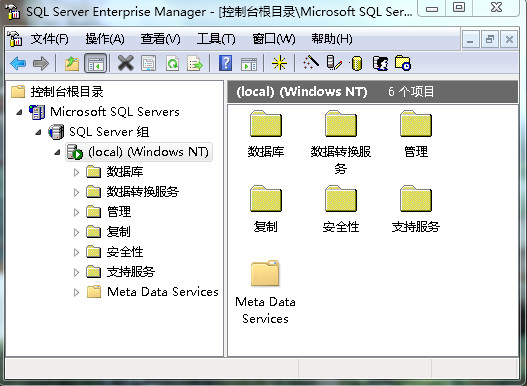The image size is (527, 386).
Task: Click the register server icon with pencil
Action: 334,63
